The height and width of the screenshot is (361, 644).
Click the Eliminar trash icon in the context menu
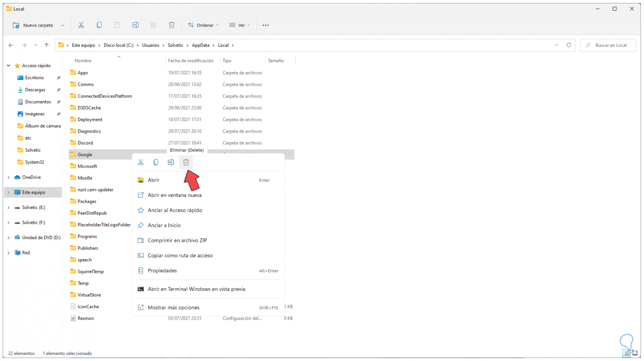pos(186,162)
